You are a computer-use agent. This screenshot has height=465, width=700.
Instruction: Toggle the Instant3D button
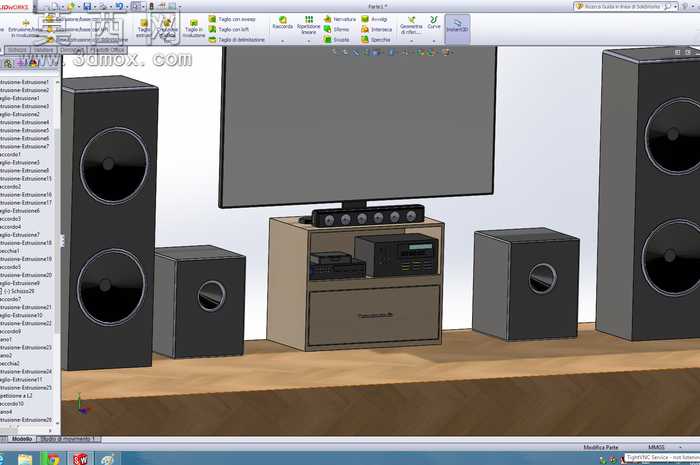click(x=457, y=29)
